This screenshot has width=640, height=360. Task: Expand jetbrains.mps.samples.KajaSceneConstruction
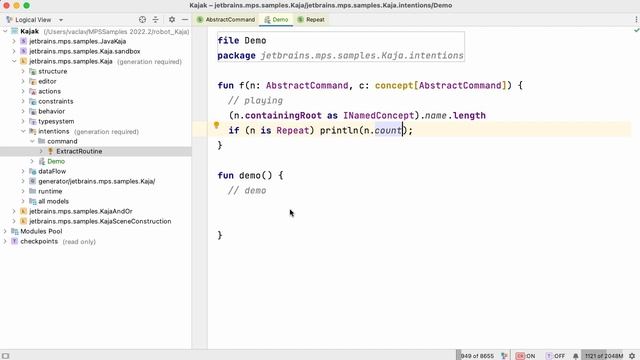click(x=14, y=221)
